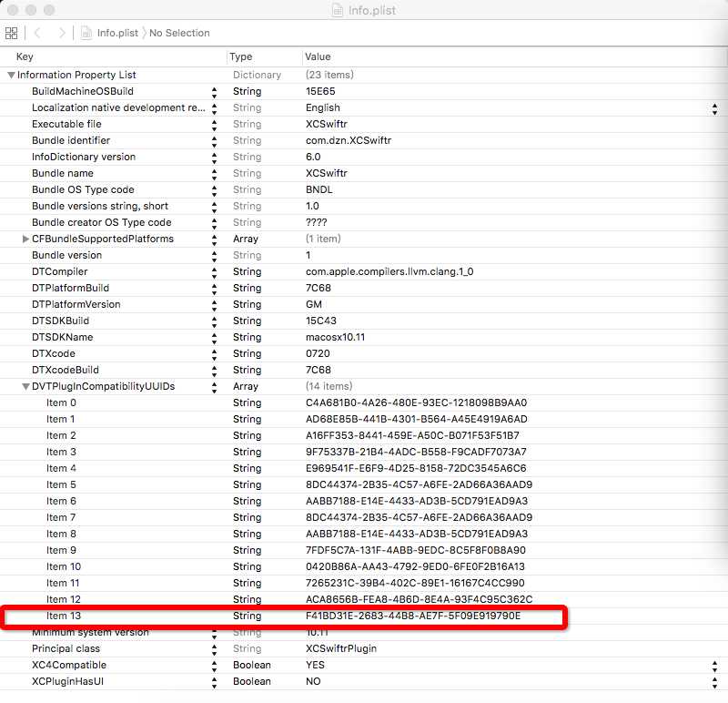This screenshot has width=728, height=703.
Task: Go forward with the right chevron
Action: pos(62,33)
